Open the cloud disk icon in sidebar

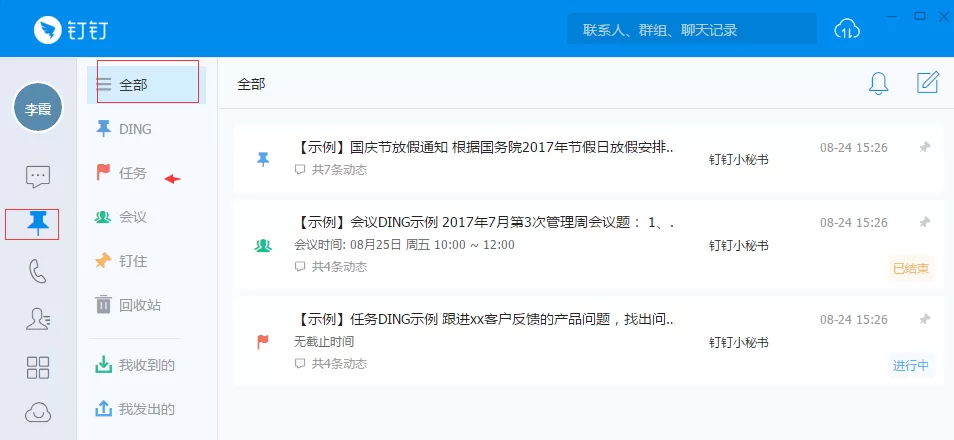coord(38,413)
